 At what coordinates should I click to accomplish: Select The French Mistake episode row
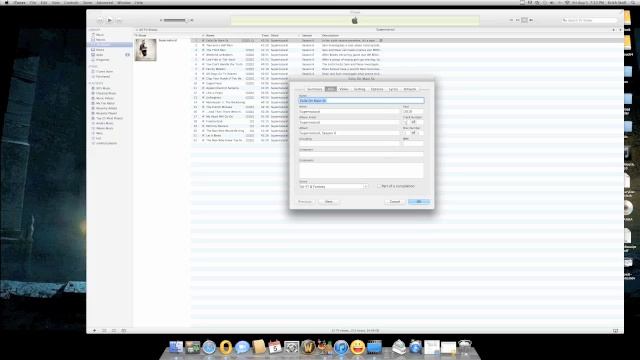(240, 107)
